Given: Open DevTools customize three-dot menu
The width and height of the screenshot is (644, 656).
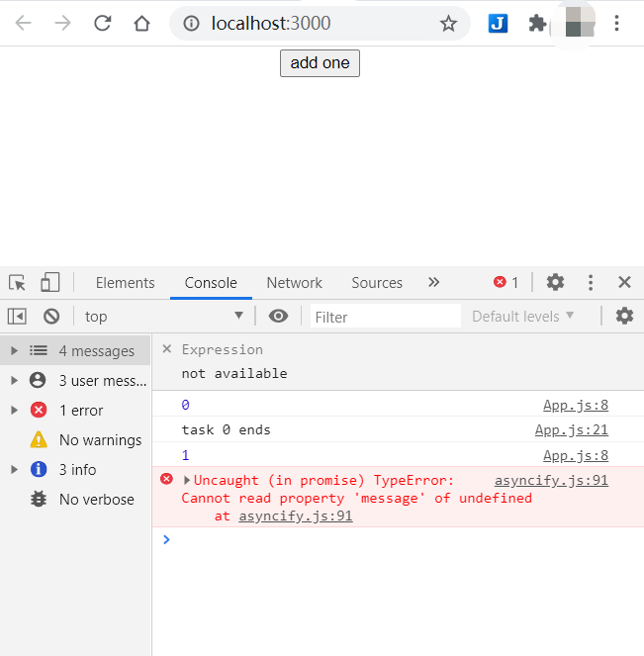Looking at the screenshot, I should click(x=590, y=282).
